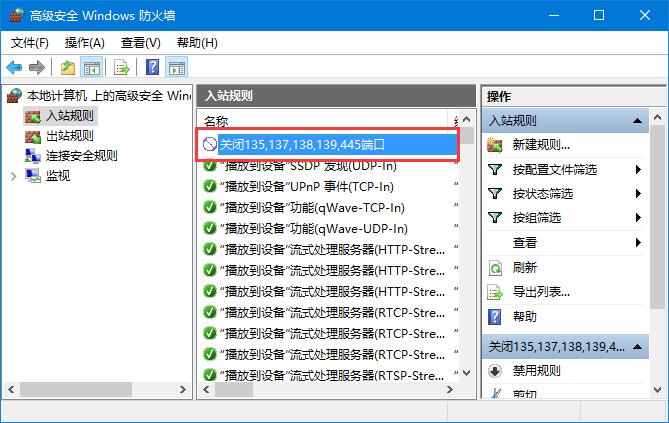The width and height of the screenshot is (669, 423).
Task: Select 出站规则 in the left tree
Action: coord(70,136)
